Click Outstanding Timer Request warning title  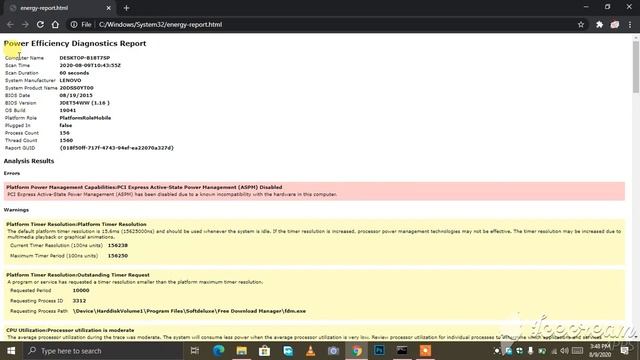[x=78, y=275]
